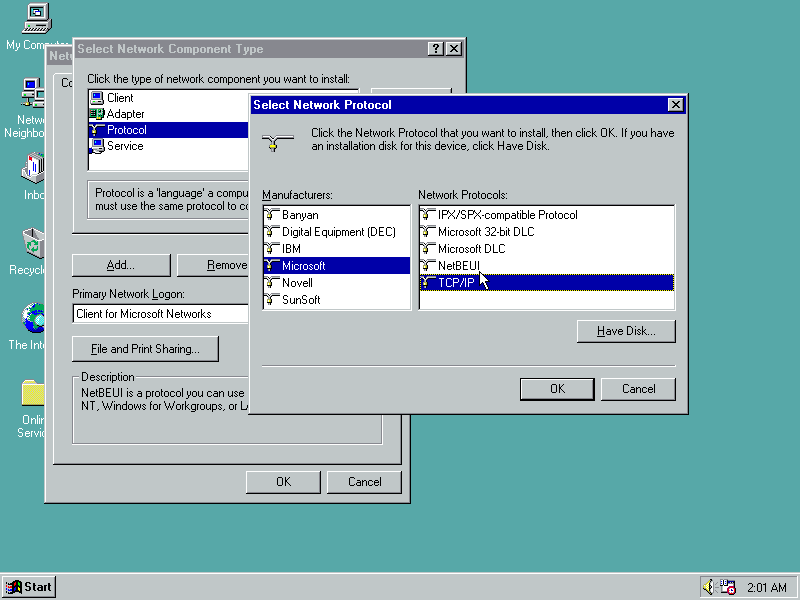
Task: Select SunSoft manufacturer
Action: pos(301,300)
